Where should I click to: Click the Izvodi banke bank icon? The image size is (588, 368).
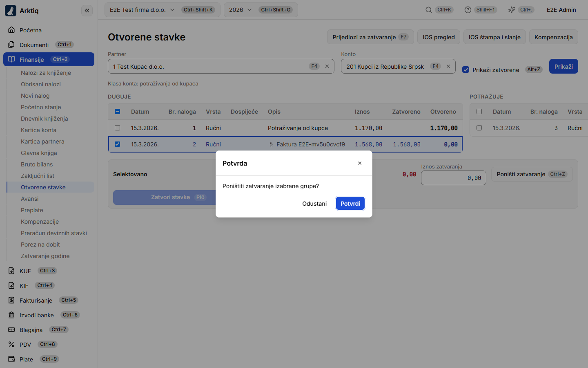(11, 315)
